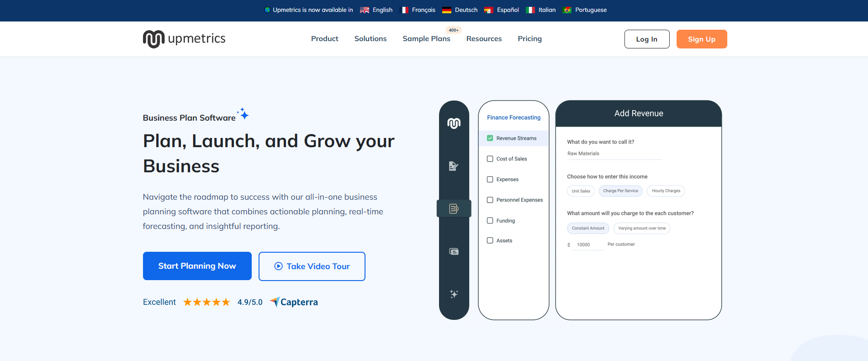The height and width of the screenshot is (361, 868).
Task: Click the sparkle icon beside Business Plan Software
Action: (243, 113)
